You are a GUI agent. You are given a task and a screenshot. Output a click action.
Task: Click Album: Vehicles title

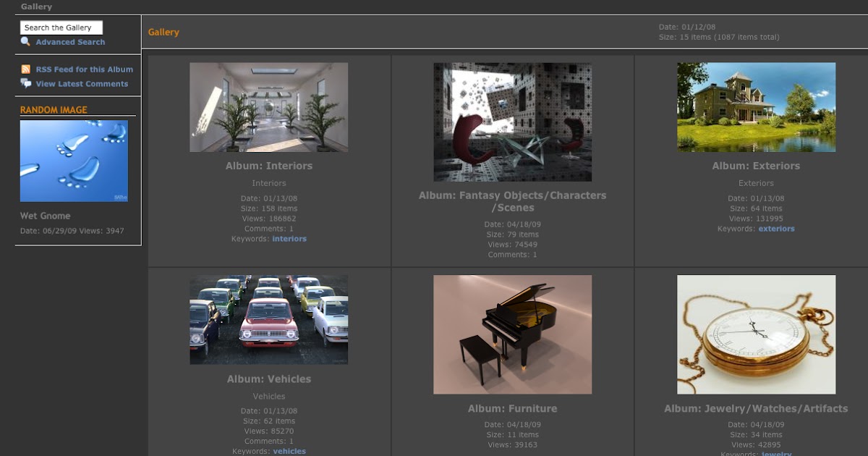pos(269,379)
